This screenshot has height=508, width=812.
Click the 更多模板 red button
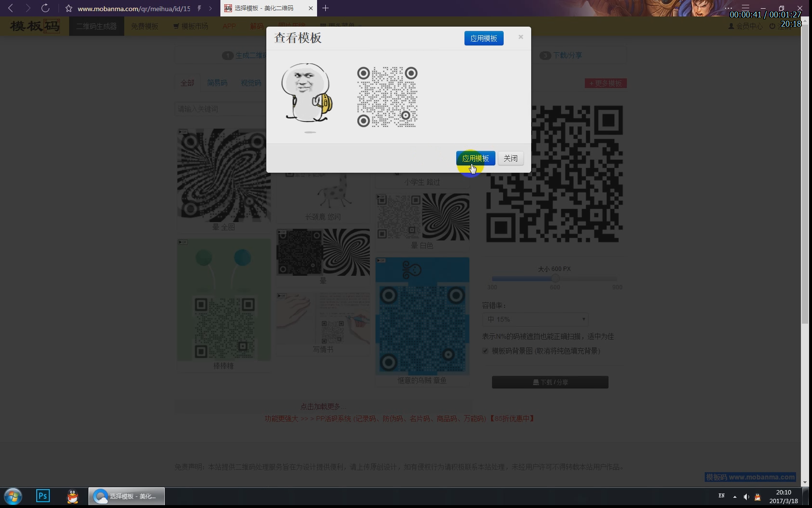pos(606,83)
